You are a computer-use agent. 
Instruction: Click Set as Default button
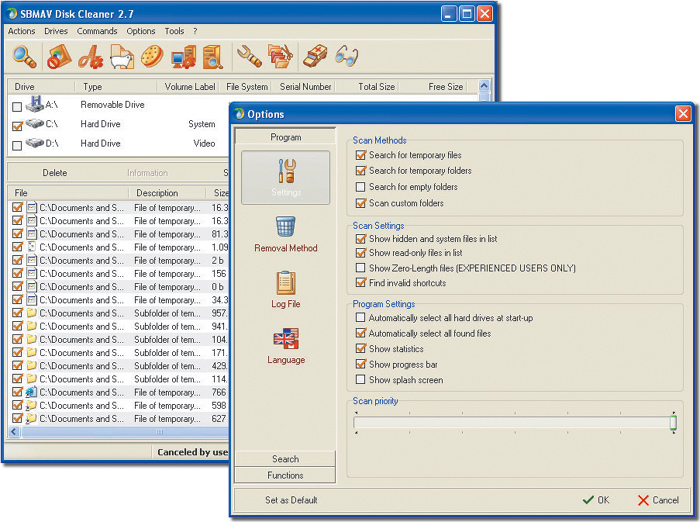[x=291, y=500]
